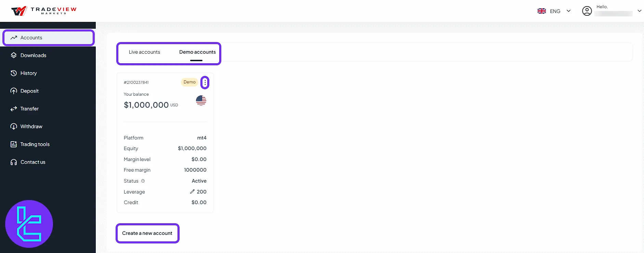The image size is (644, 253).
Task: Open the three-dot menu on demo account card
Action: 205,82
